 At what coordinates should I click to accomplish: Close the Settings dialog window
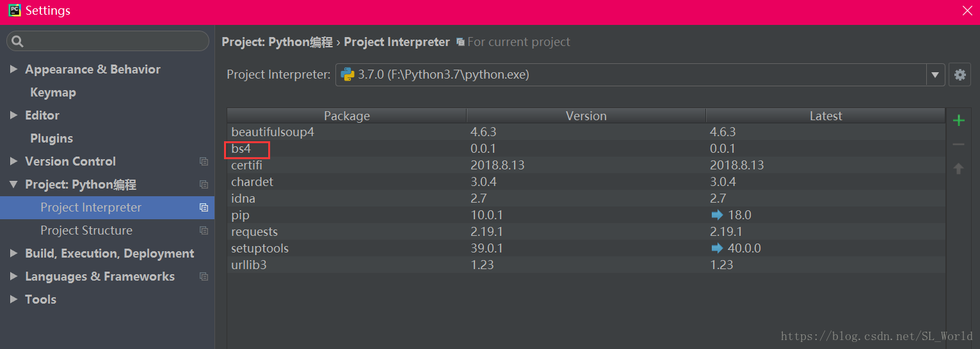968,11
